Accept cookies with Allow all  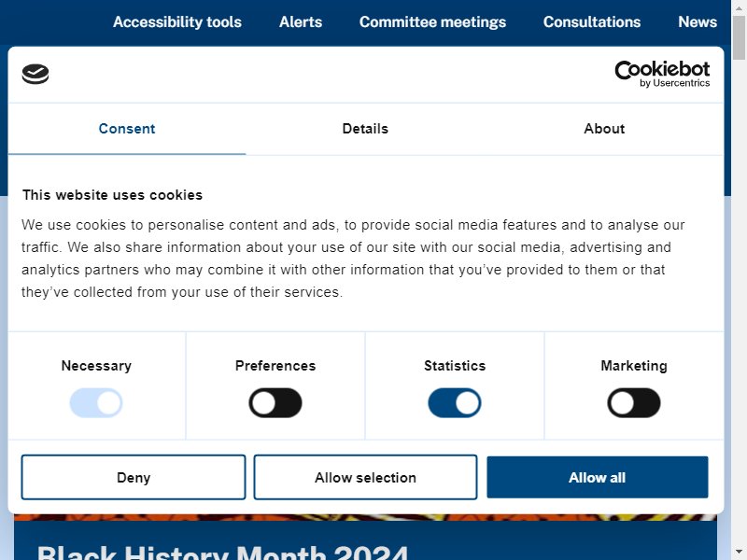pos(598,477)
